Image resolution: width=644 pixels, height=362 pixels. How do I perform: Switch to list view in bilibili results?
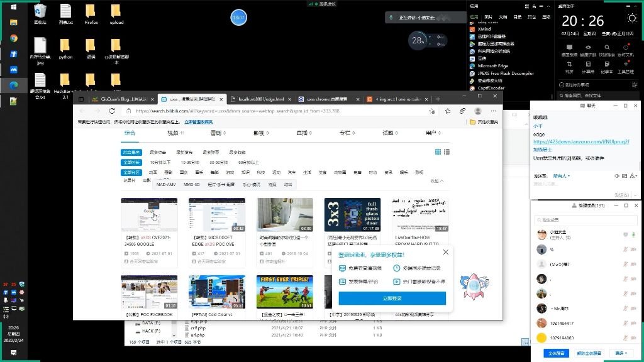[447, 152]
